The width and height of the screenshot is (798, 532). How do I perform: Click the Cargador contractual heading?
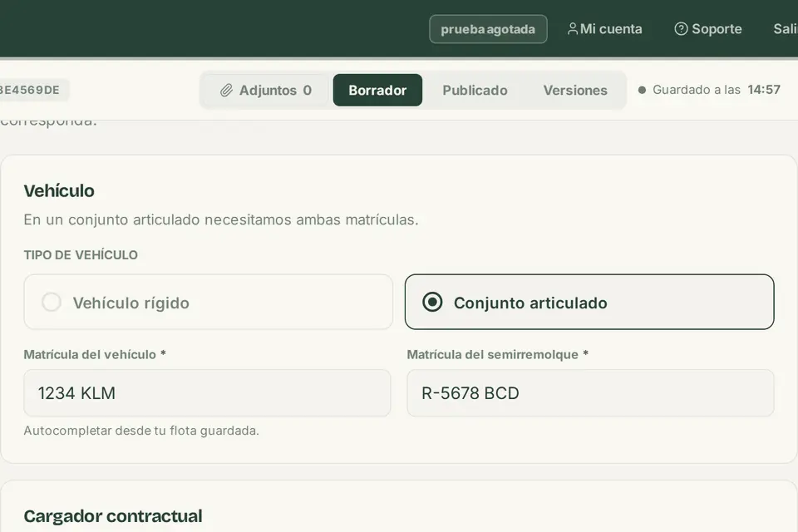(113, 516)
